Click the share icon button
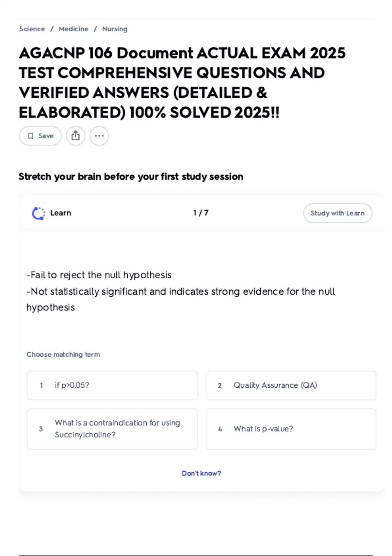 click(75, 136)
